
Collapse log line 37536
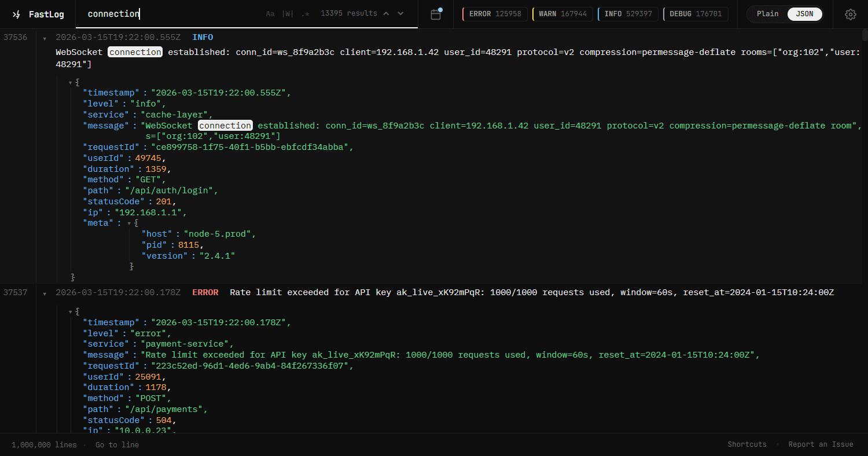click(45, 38)
